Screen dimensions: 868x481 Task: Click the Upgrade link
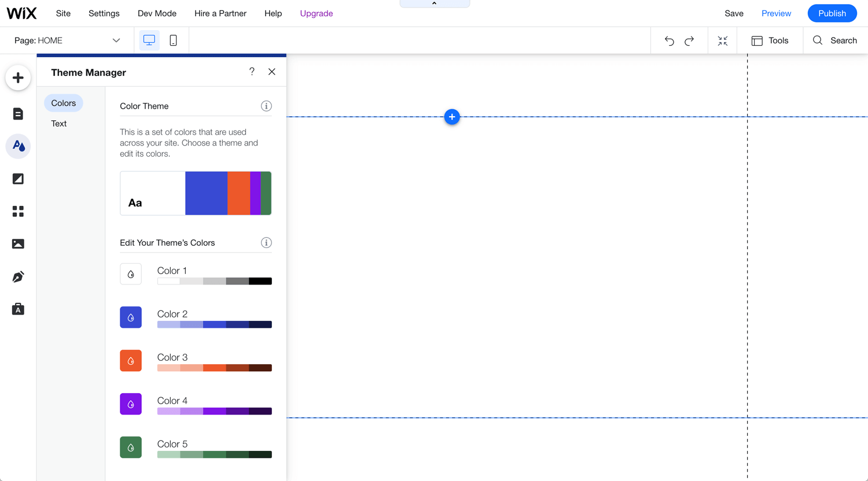317,13
